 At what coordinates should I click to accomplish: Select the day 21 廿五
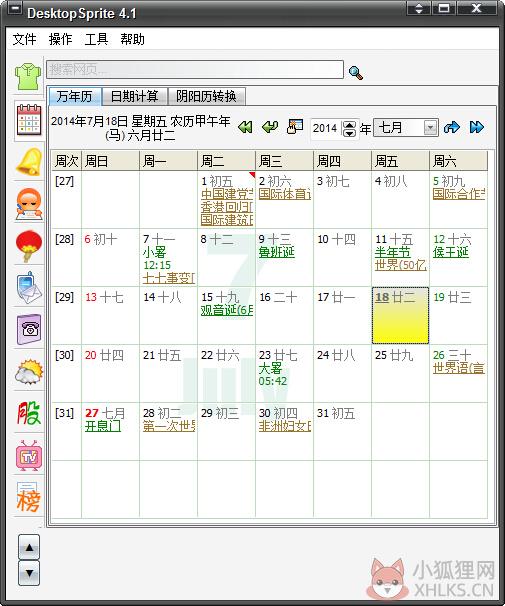168,373
